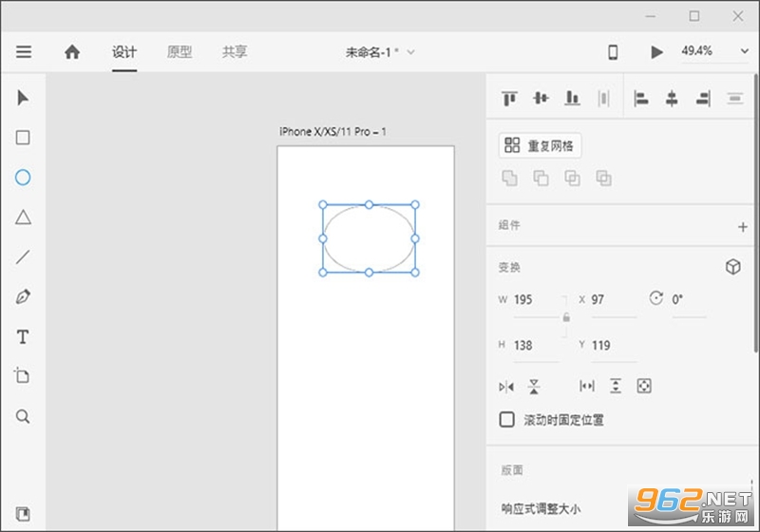Distribute selection horizontally

point(603,99)
